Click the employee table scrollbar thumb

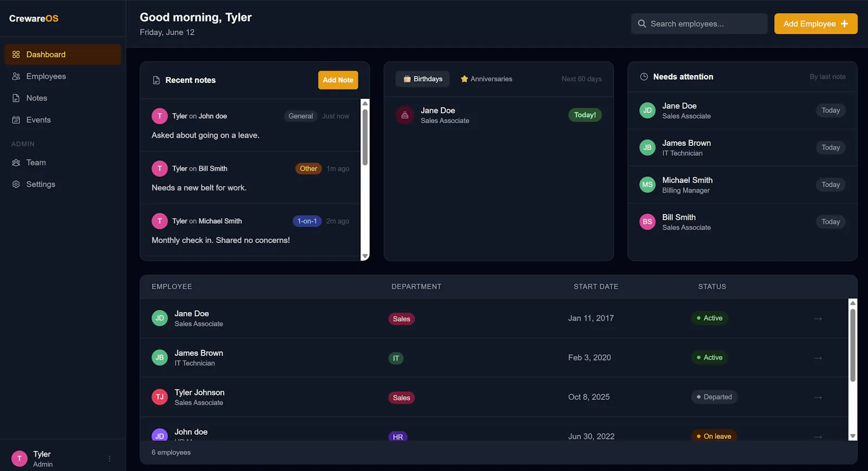point(853,345)
